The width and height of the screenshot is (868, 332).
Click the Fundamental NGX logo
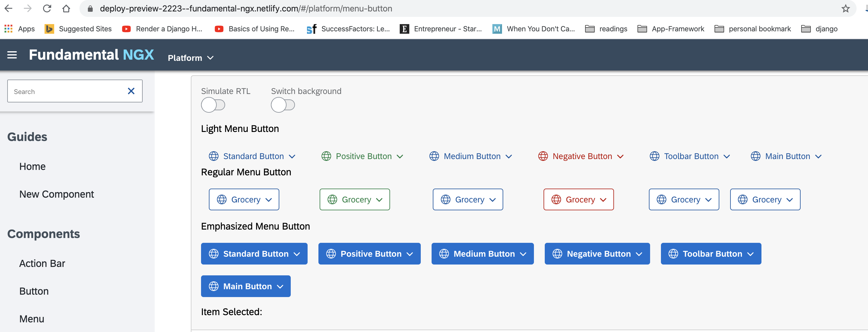click(x=91, y=55)
